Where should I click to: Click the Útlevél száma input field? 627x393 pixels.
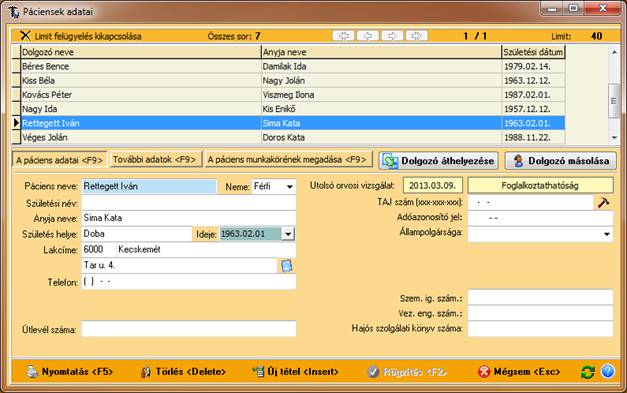click(x=189, y=329)
